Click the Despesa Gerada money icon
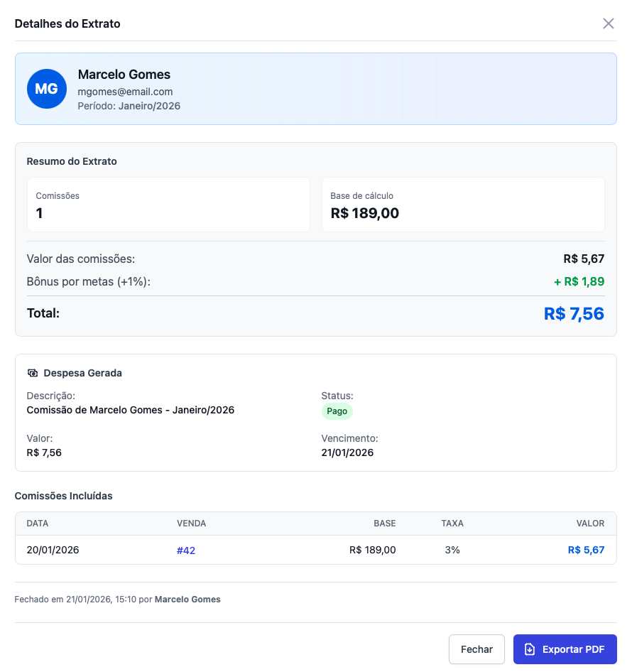 tap(33, 373)
